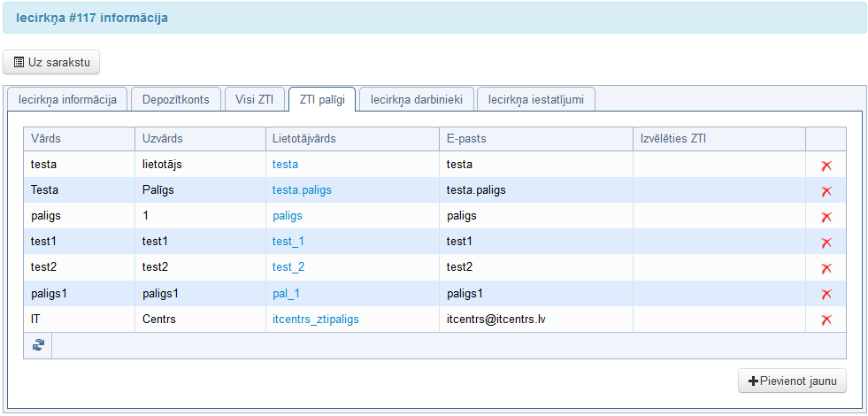Click the red X for user paligs
This screenshot has height=416, width=868.
pos(826,217)
